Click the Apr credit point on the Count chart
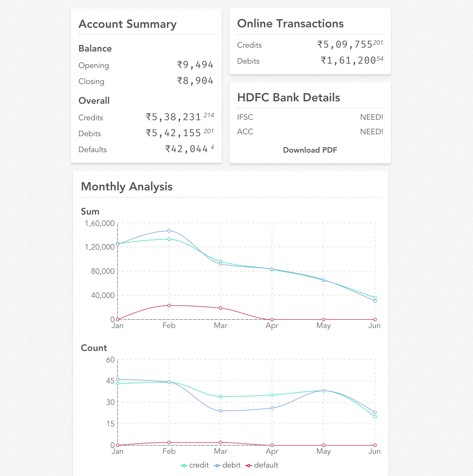Image resolution: width=473 pixels, height=476 pixels. coord(272,395)
